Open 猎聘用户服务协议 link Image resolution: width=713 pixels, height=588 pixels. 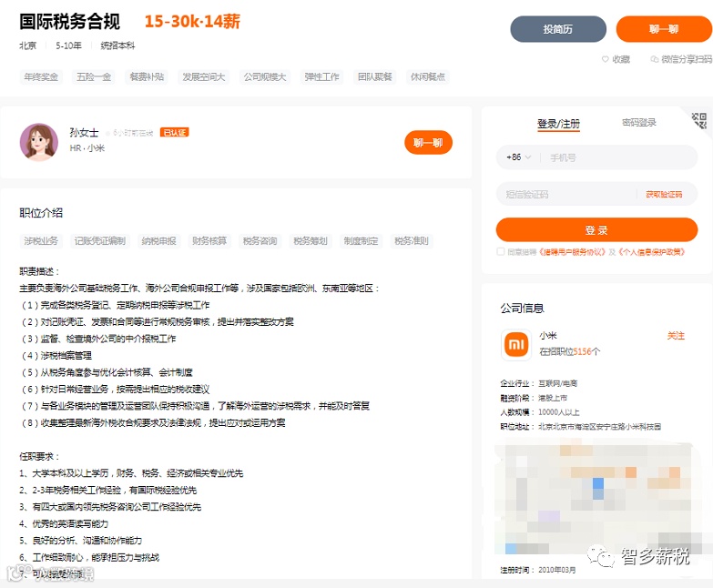coord(573,252)
